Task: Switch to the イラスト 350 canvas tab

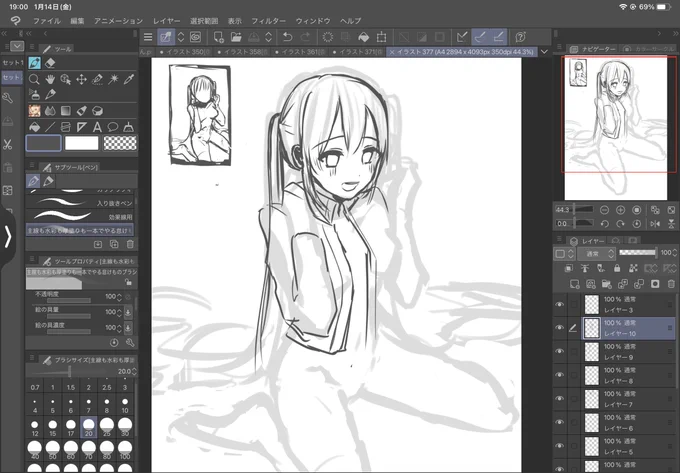Action: coord(184,52)
